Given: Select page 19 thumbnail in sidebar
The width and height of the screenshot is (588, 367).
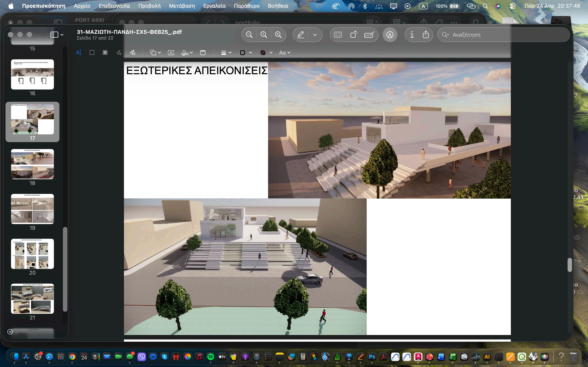Looking at the screenshot, I should tap(32, 209).
